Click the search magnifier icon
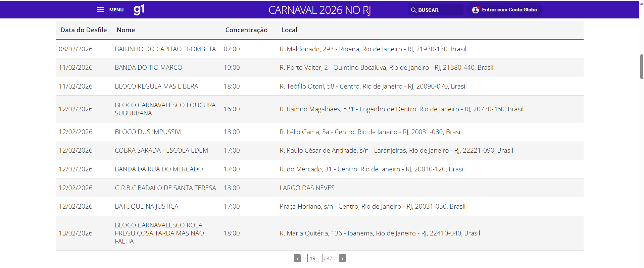The width and height of the screenshot is (644, 268). click(413, 10)
